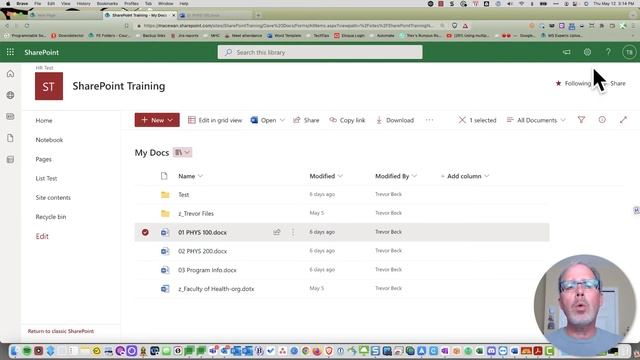Open the 03 Program Info.docx file name

point(207,270)
